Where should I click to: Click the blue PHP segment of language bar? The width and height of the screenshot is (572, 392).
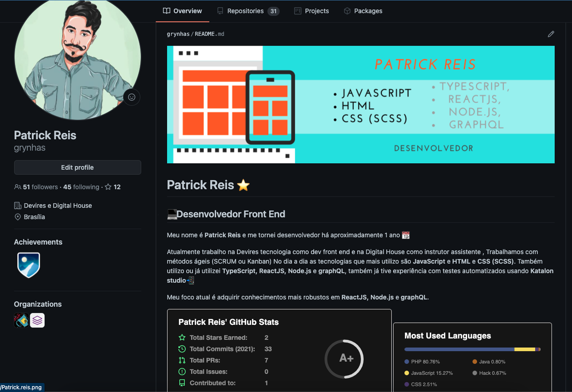pyautogui.click(x=459, y=349)
